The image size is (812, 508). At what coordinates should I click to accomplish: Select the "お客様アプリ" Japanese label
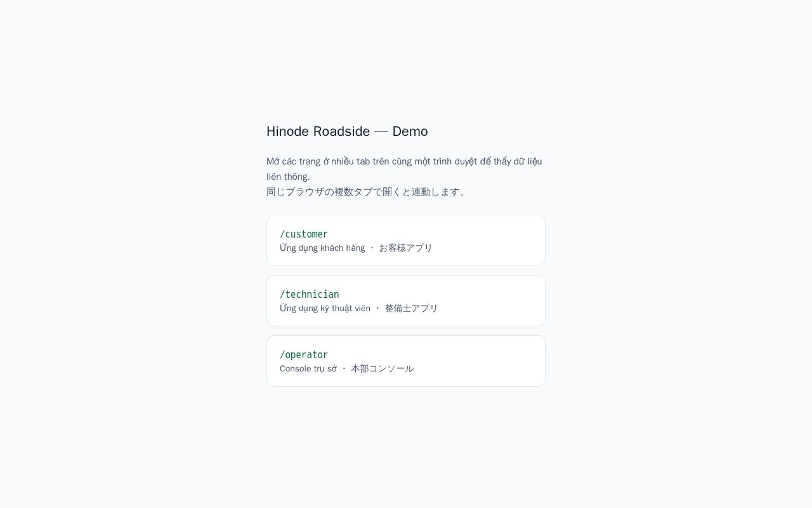click(405, 248)
